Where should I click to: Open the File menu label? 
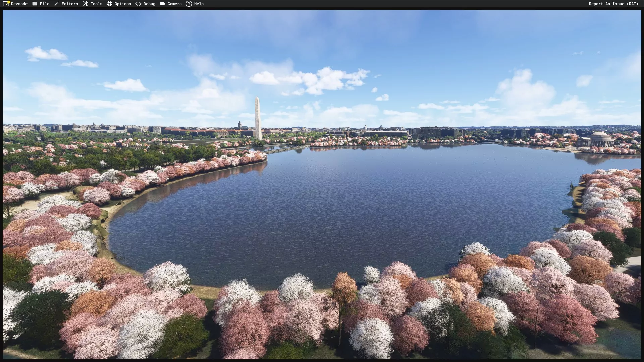pyautogui.click(x=44, y=4)
